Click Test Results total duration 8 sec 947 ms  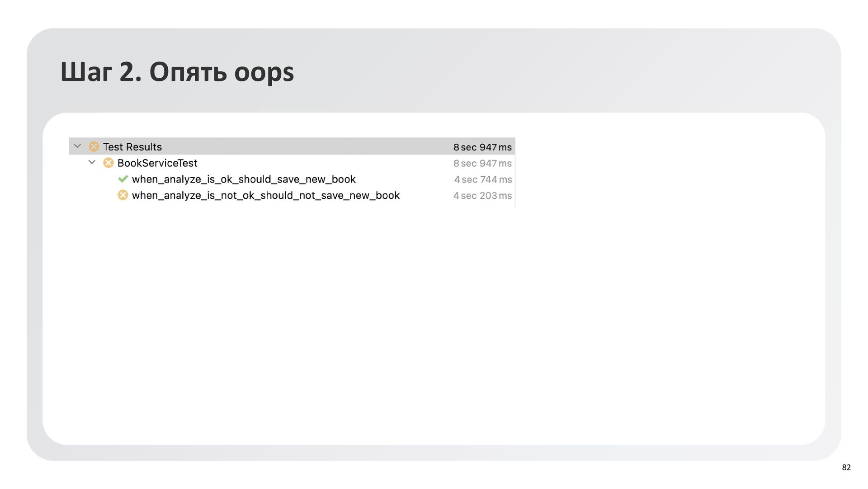click(x=482, y=147)
